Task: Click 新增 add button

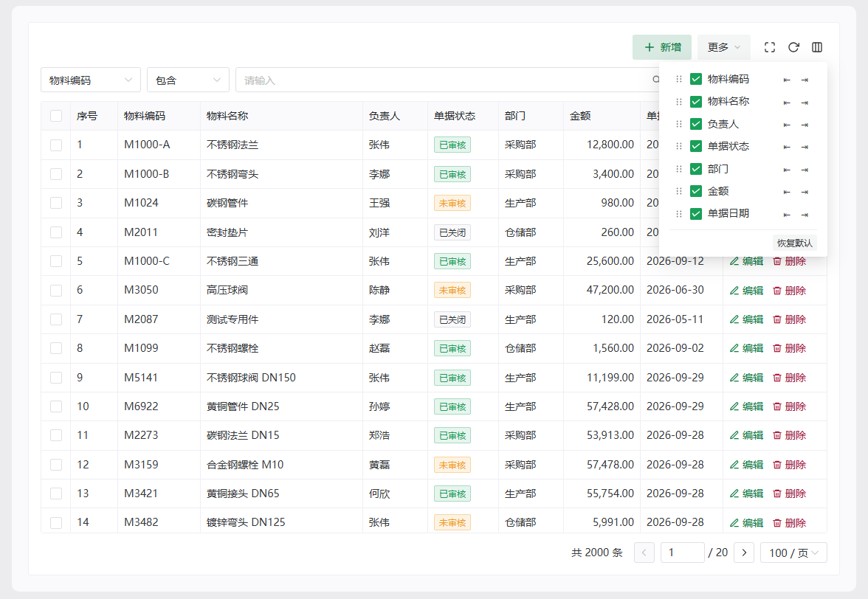Action: (x=662, y=47)
